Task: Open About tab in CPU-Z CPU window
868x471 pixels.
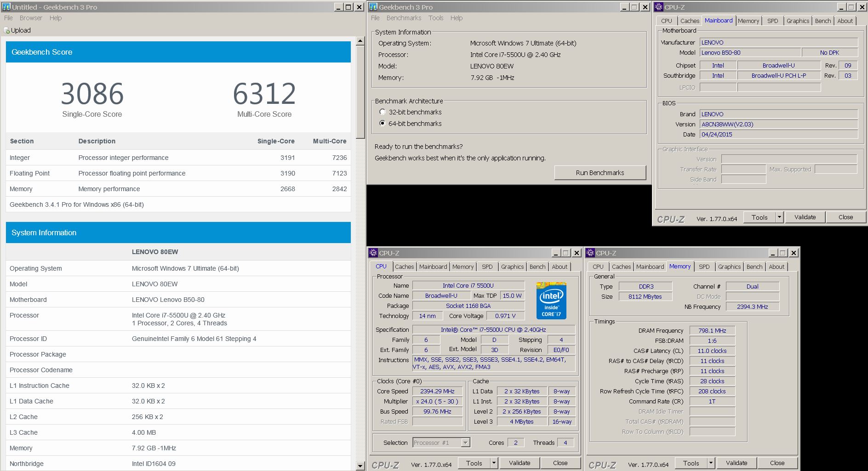Action: (560, 267)
